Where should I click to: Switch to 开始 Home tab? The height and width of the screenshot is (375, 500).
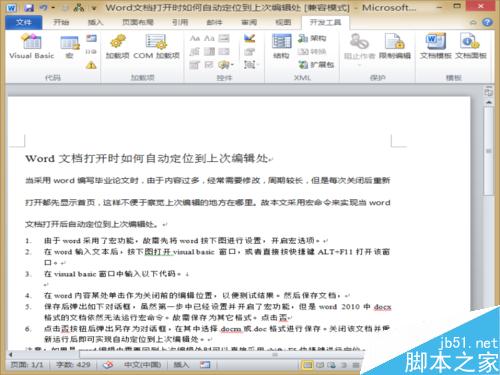tap(61, 22)
